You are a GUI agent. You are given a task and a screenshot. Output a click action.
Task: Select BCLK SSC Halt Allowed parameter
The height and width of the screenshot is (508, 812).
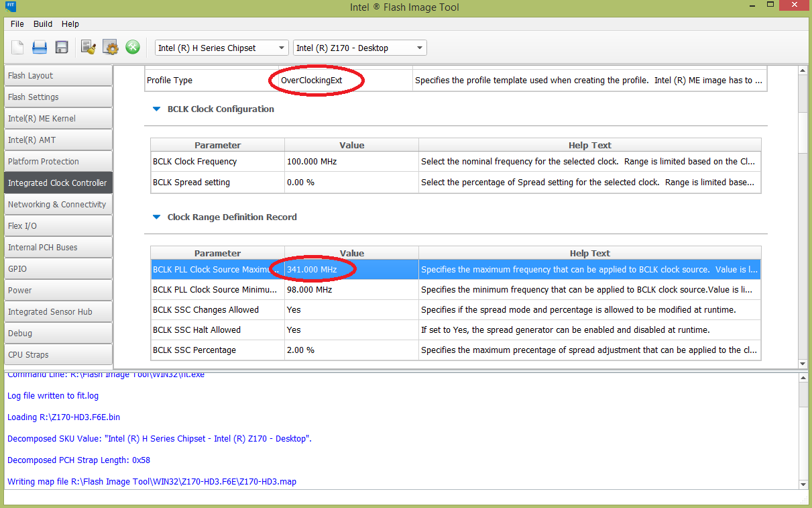pyautogui.click(x=217, y=330)
